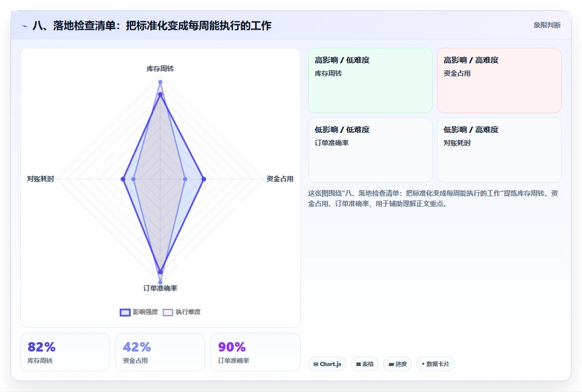Click the 订单准确率 radar axis label
The width and height of the screenshot is (582, 392).
161,288
